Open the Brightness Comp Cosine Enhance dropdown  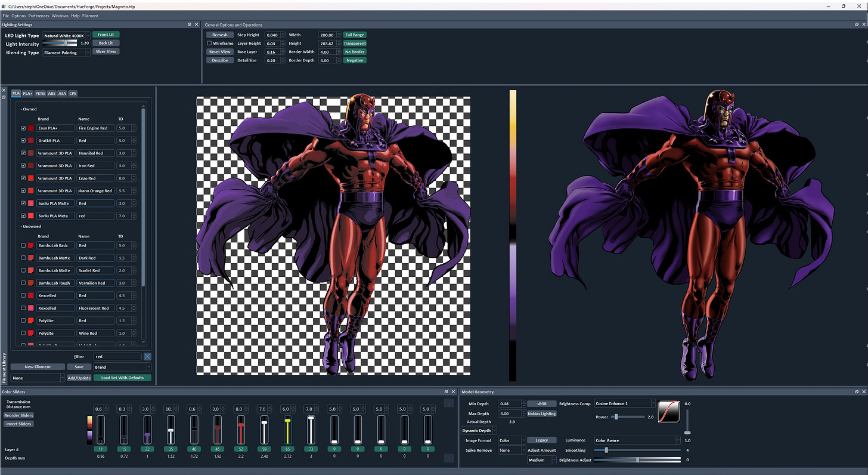click(625, 404)
